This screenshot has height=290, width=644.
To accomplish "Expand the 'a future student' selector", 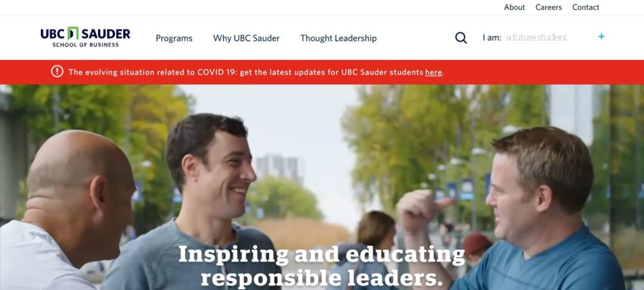I will pos(536,37).
